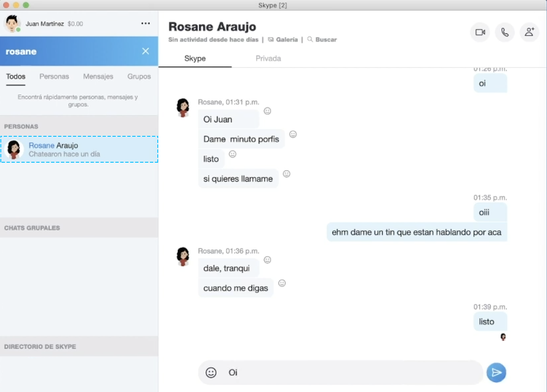Send the message with the blue arrow
The height and width of the screenshot is (392, 547).
click(496, 373)
